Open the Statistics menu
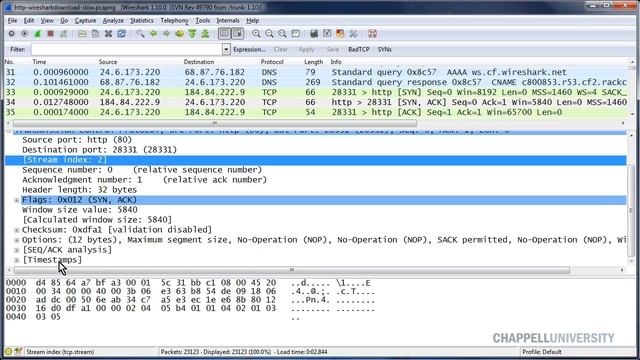640x360 pixels. pos(142,20)
